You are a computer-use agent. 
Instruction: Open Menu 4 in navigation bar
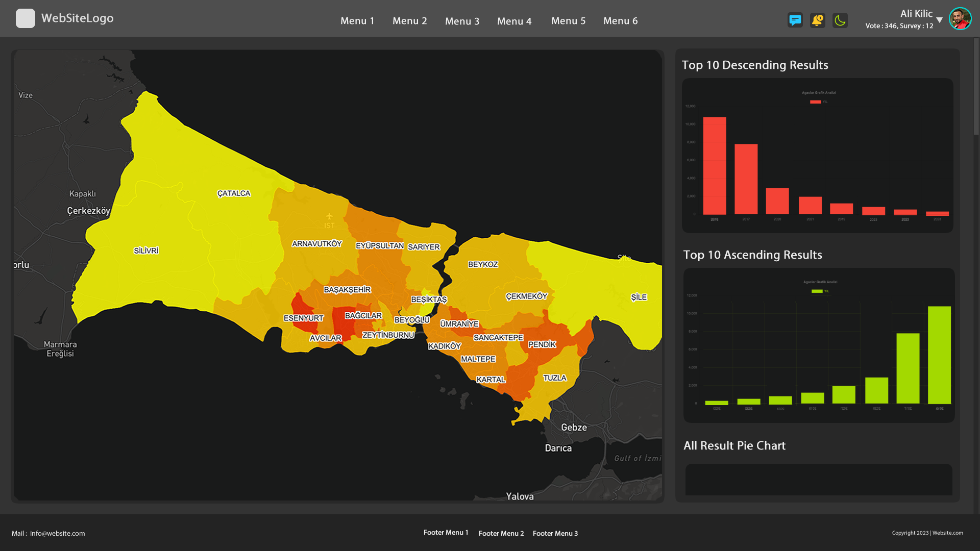(x=514, y=21)
